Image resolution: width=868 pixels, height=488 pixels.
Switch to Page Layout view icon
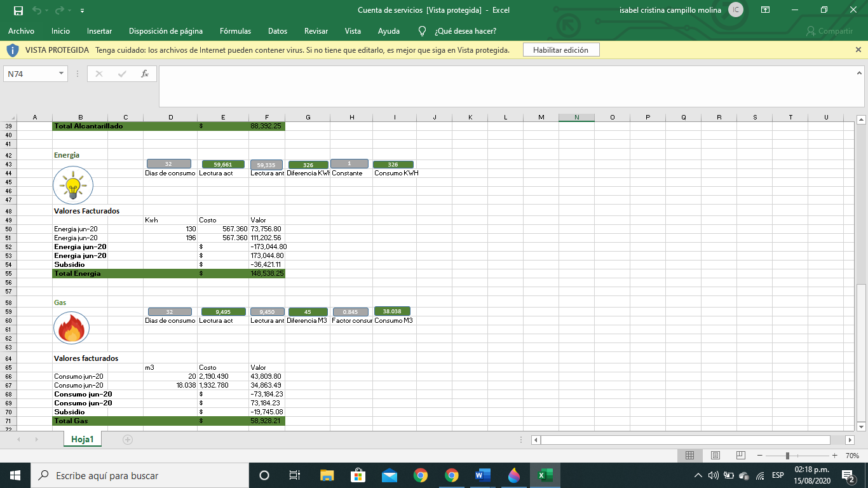[715, 456]
